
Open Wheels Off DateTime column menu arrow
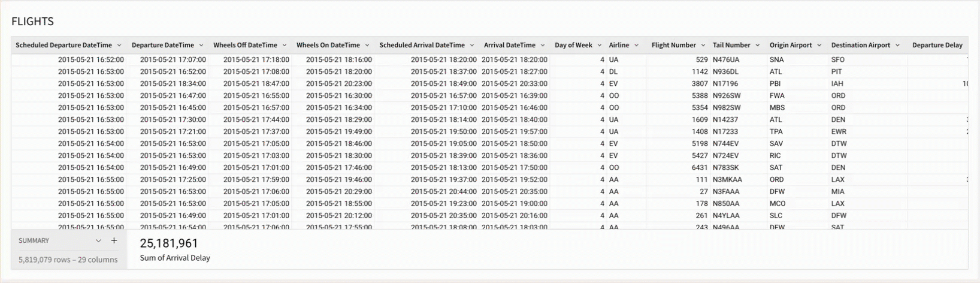[x=285, y=46]
